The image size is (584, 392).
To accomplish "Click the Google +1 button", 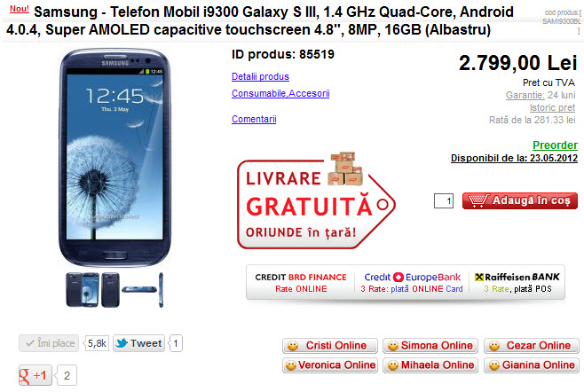I will [x=36, y=375].
